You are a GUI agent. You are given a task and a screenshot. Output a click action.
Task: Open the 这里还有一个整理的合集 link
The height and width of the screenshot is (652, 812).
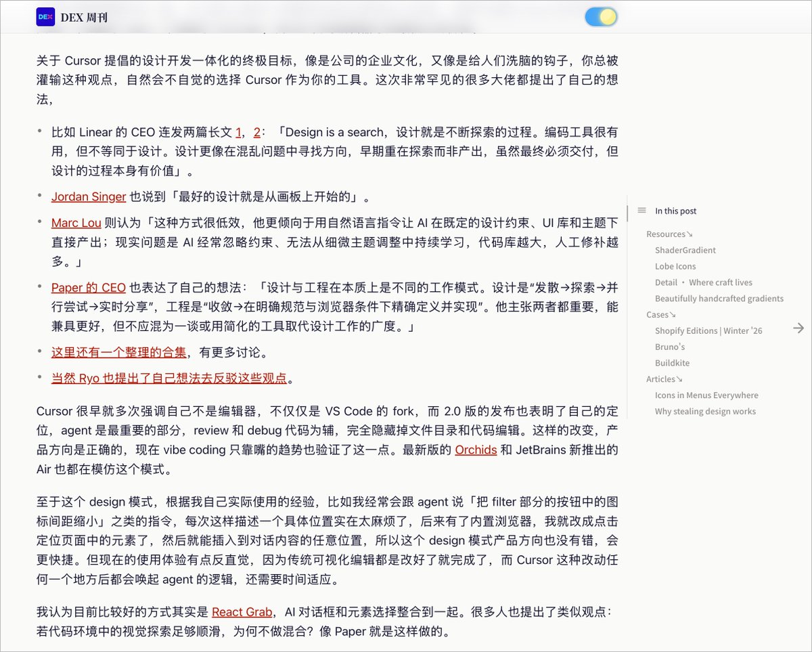pos(119,352)
